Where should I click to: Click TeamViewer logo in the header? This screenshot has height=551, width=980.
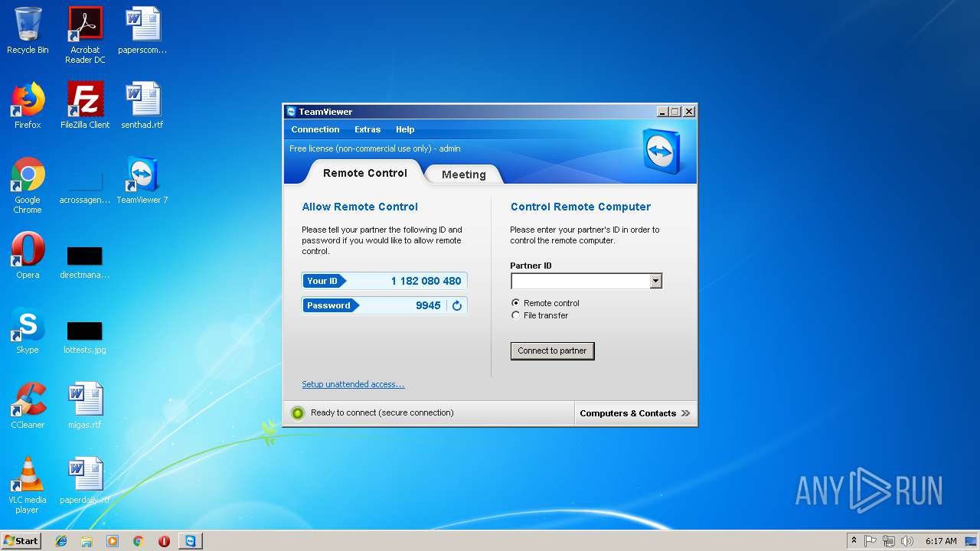pyautogui.click(x=661, y=150)
